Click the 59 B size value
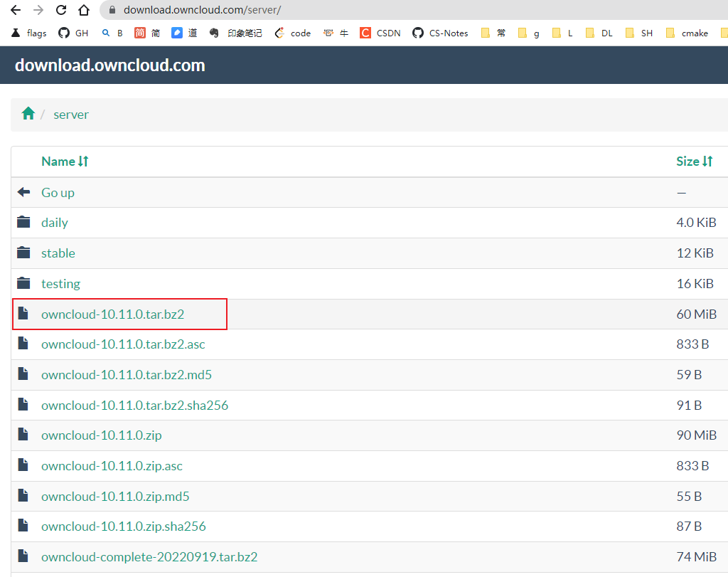The width and height of the screenshot is (728, 577). [x=689, y=374]
